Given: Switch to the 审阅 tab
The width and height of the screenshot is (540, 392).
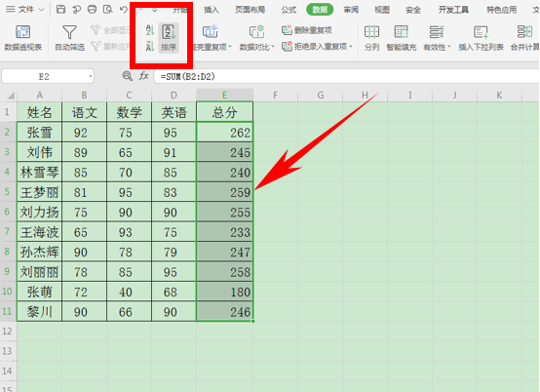Looking at the screenshot, I should pos(351,10).
